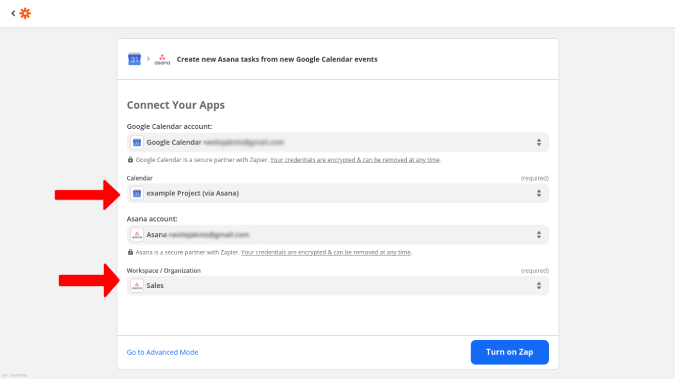
Task: Click the Asana account: label
Action: [152, 219]
